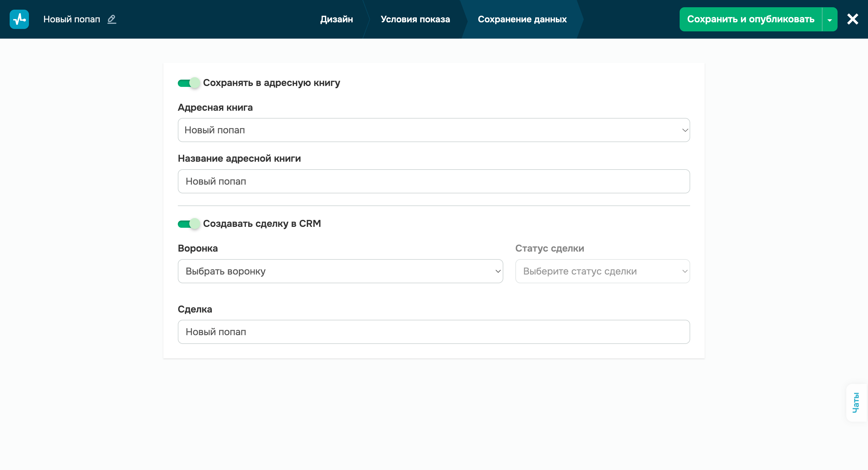Image resolution: width=868 pixels, height=470 pixels.
Task: Toggle Сохранять в адресную книгу switch
Action: click(x=189, y=83)
